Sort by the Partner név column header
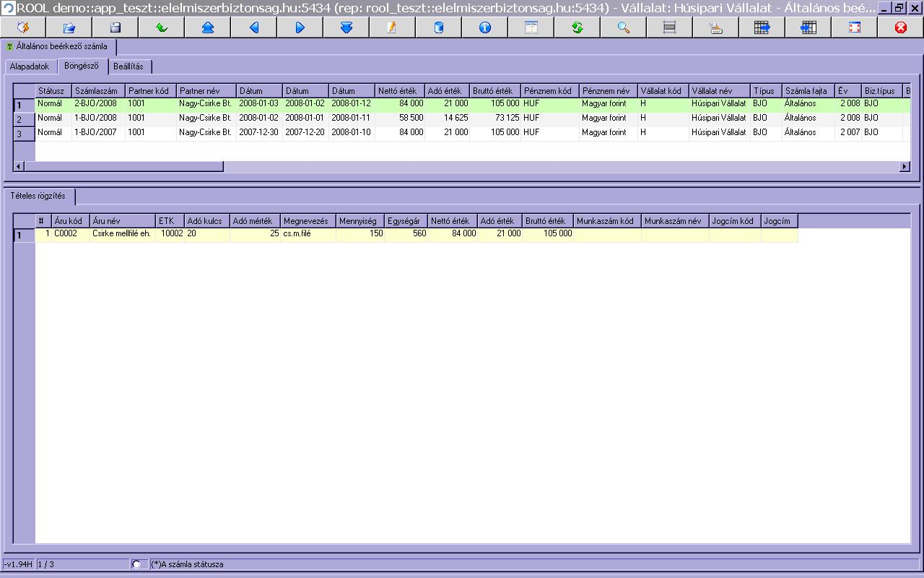Screen dimensions: 924x578 point(206,91)
